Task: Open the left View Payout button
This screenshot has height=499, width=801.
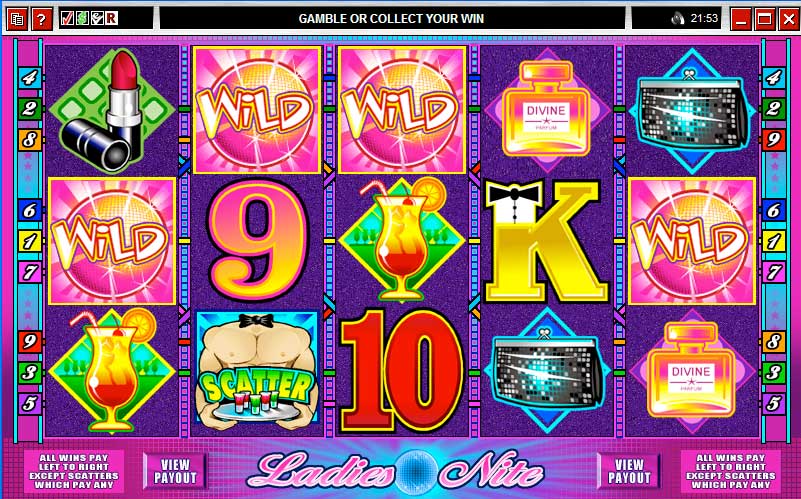Action: coord(175,471)
